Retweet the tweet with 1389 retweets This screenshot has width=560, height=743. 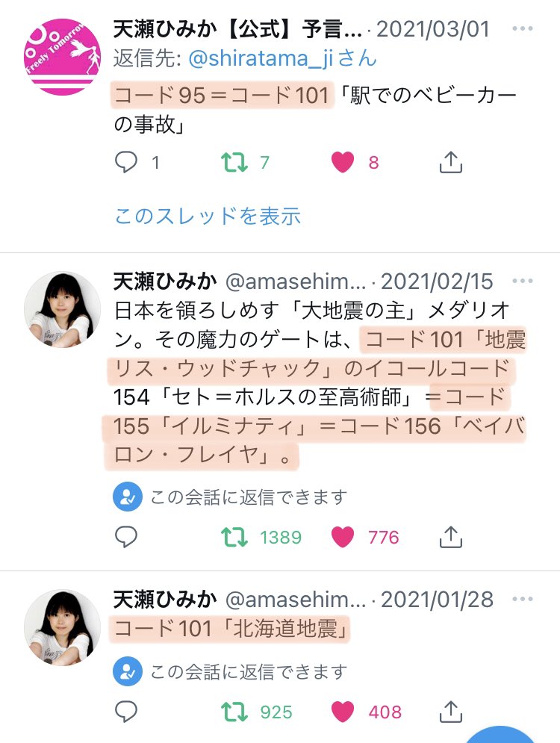click(234, 537)
